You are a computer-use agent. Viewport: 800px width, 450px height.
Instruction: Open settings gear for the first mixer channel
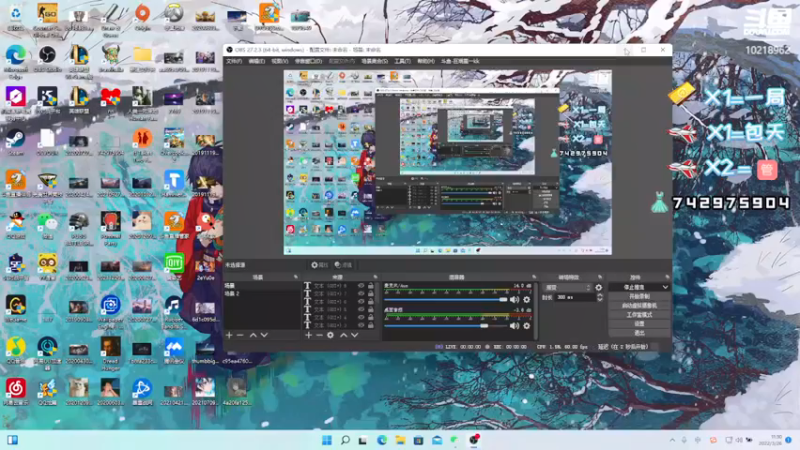[527, 299]
